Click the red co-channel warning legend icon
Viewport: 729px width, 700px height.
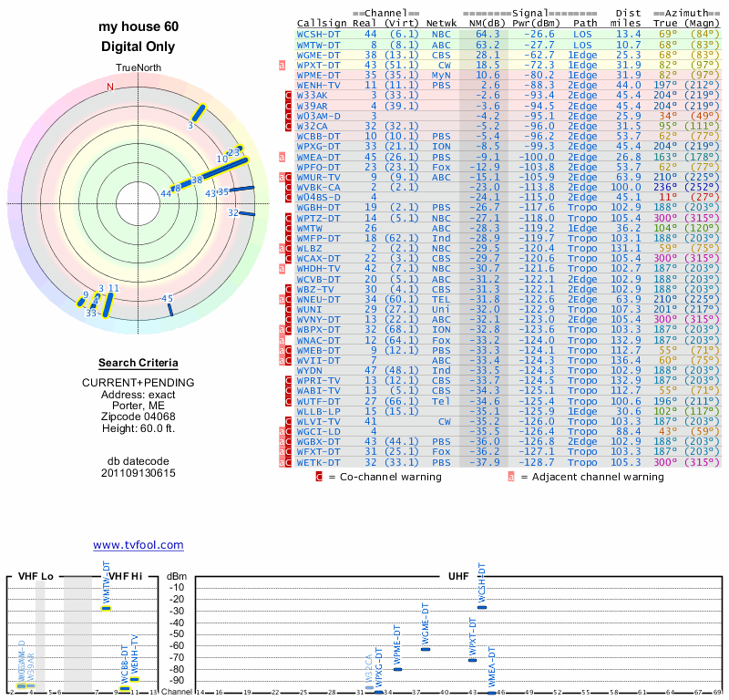point(319,476)
